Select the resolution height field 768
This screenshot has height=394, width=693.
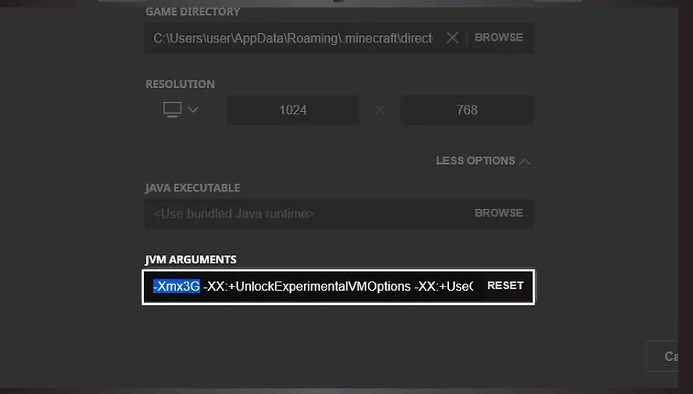tap(467, 110)
